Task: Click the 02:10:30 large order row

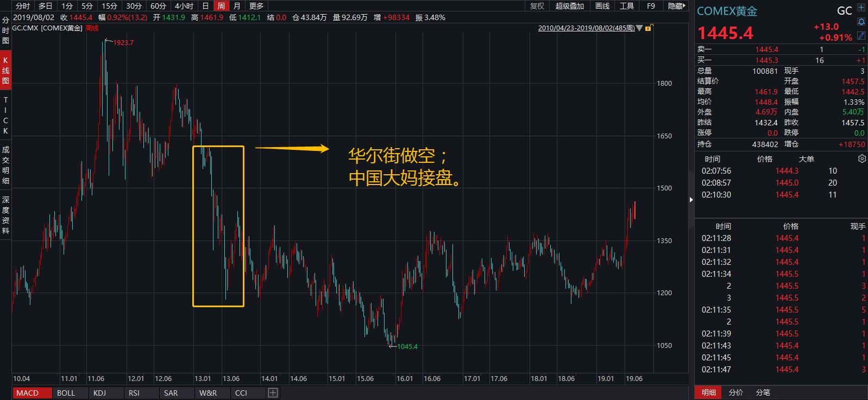Action: (781, 194)
